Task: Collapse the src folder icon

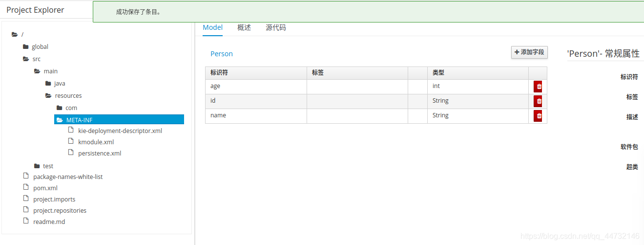Action: click(x=26, y=59)
